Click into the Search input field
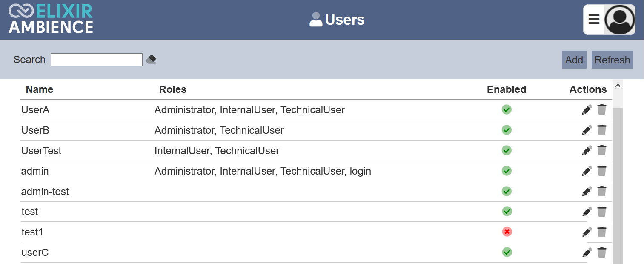 pyautogui.click(x=97, y=60)
